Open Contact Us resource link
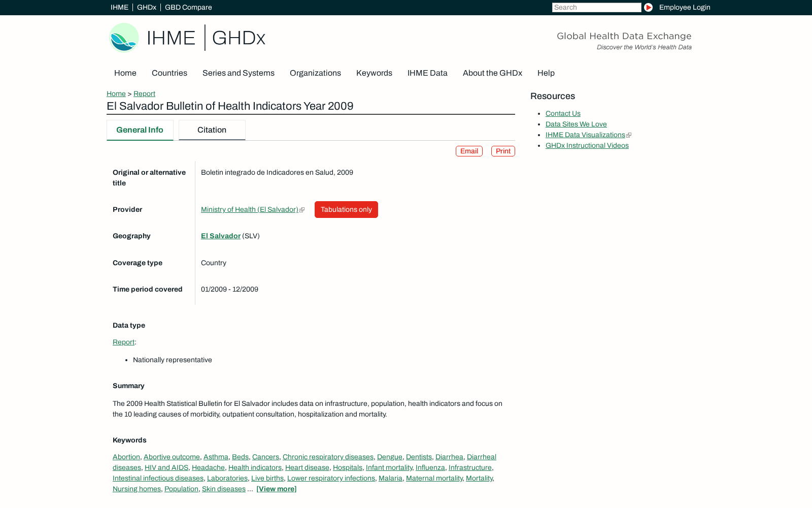Screen dimensions: 812x508 coord(563,114)
